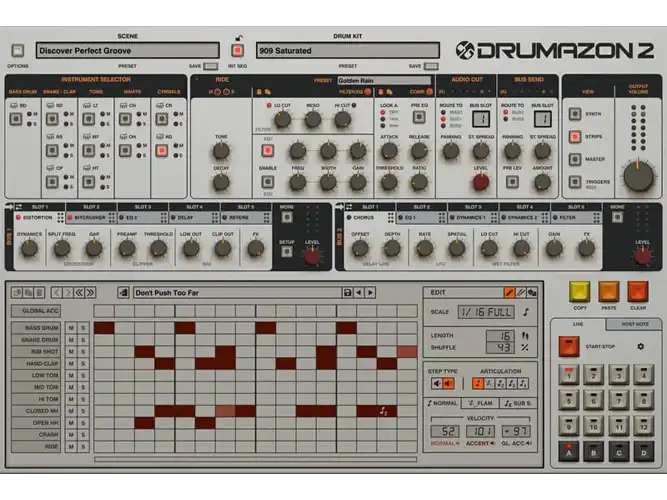
Task: Select the accent step type speaker icon
Action: click(448, 383)
